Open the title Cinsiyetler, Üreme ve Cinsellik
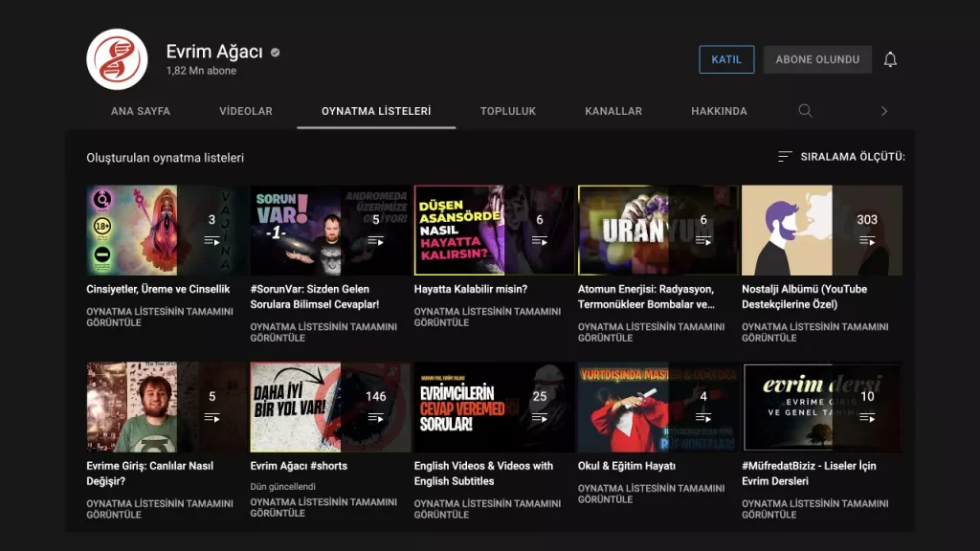This screenshot has width=980, height=551. click(x=158, y=289)
